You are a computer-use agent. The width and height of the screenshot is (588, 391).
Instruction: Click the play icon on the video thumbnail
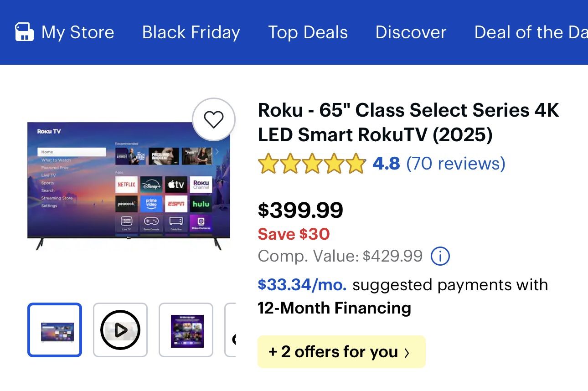(x=120, y=329)
